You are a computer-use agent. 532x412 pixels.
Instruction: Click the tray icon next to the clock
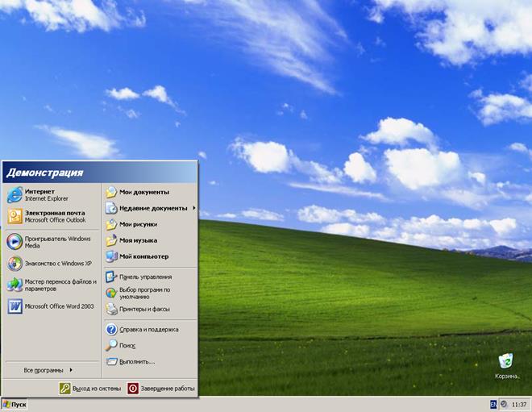[504, 404]
